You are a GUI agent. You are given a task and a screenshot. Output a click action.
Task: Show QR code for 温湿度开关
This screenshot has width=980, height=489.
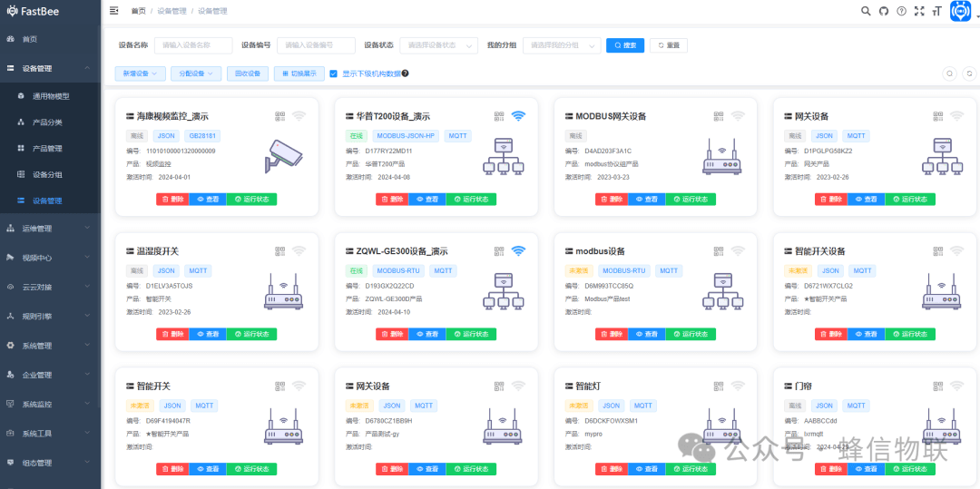tap(280, 251)
